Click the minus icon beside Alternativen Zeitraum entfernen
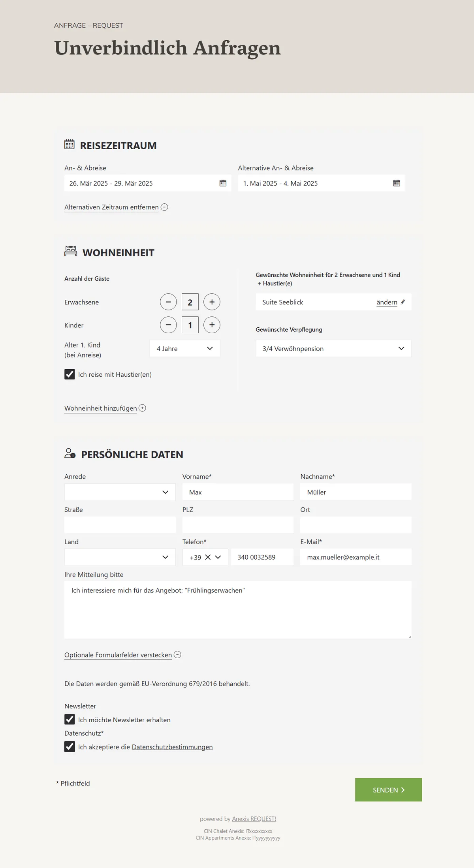474x868 pixels. tap(164, 207)
